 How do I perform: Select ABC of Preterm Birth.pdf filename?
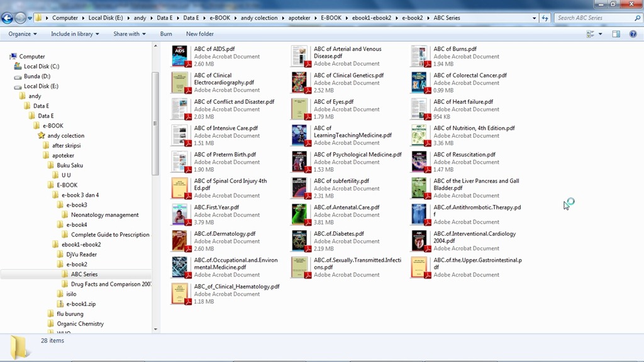coord(225,155)
